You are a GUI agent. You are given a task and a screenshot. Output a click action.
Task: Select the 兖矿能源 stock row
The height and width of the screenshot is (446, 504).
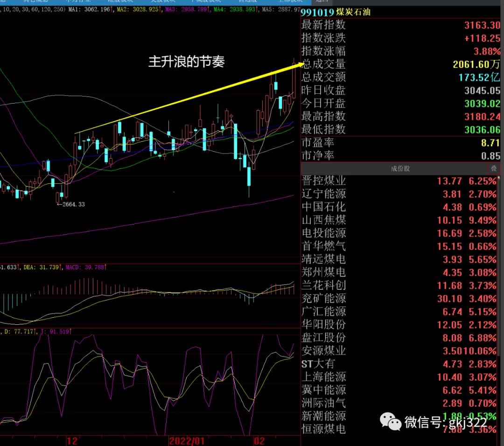point(399,299)
